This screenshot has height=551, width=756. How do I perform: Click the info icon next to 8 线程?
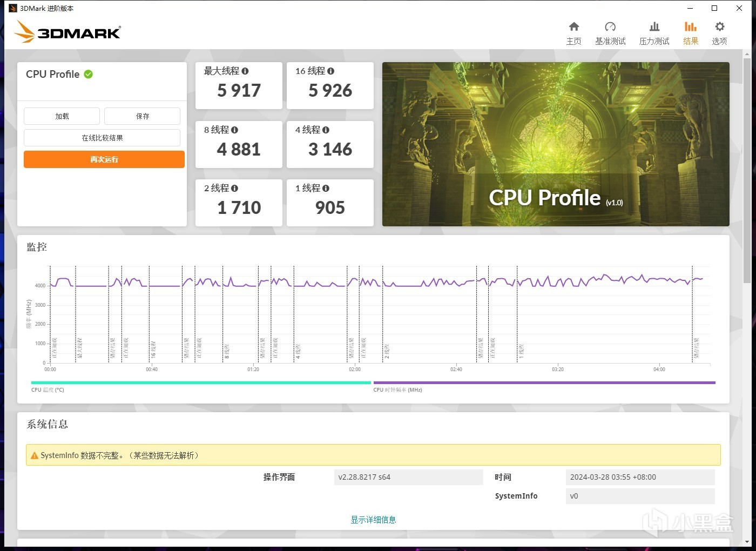pyautogui.click(x=234, y=130)
